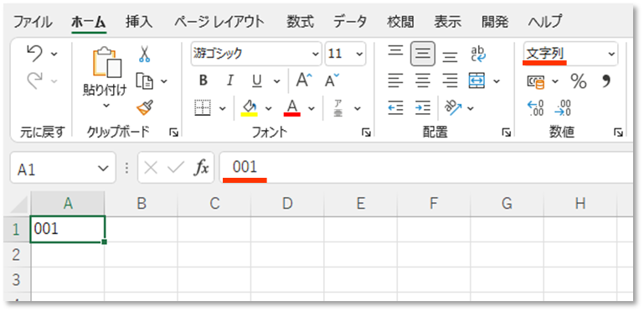Align text right icon
Viewport: 644px width, 312px height.
point(451,81)
